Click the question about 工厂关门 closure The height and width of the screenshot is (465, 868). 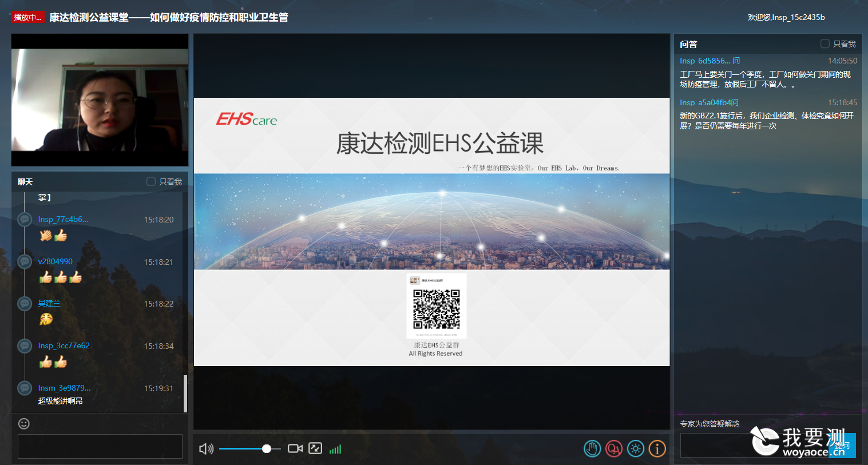(766, 80)
